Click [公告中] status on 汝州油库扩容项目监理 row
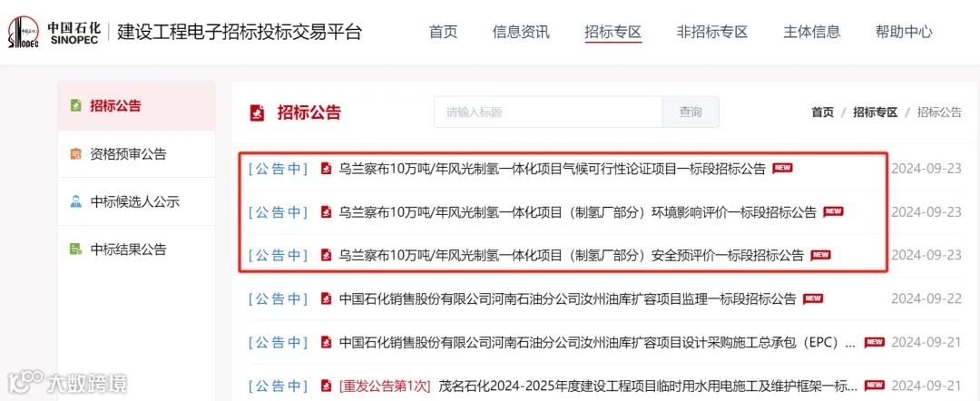The width and height of the screenshot is (980, 401). tap(279, 299)
